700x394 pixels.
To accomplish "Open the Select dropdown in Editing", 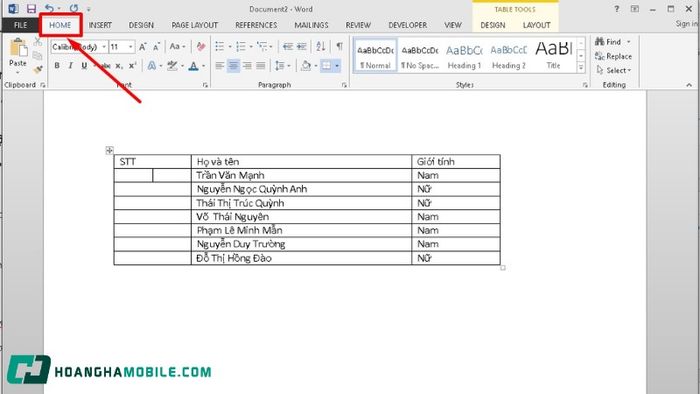I will [x=614, y=71].
